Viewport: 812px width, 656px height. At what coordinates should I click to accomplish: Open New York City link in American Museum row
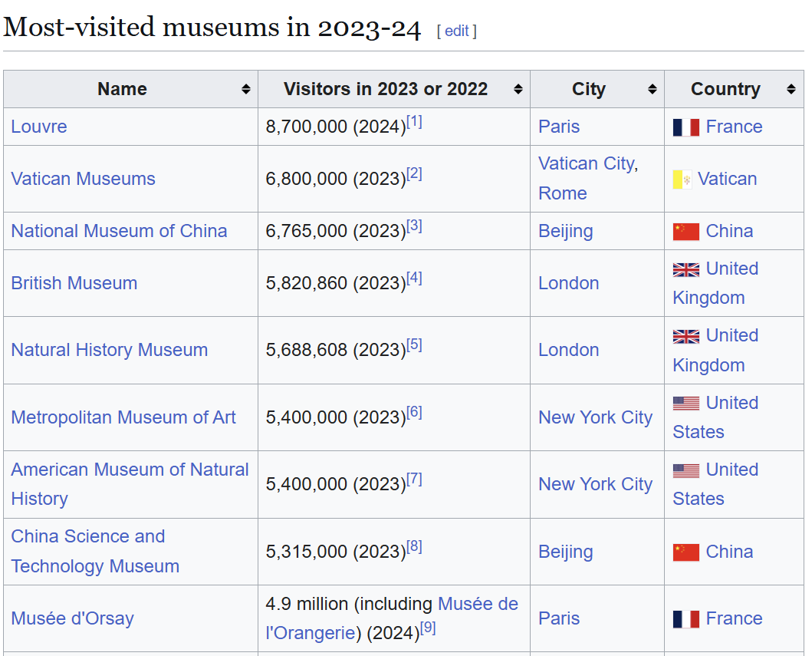point(596,484)
